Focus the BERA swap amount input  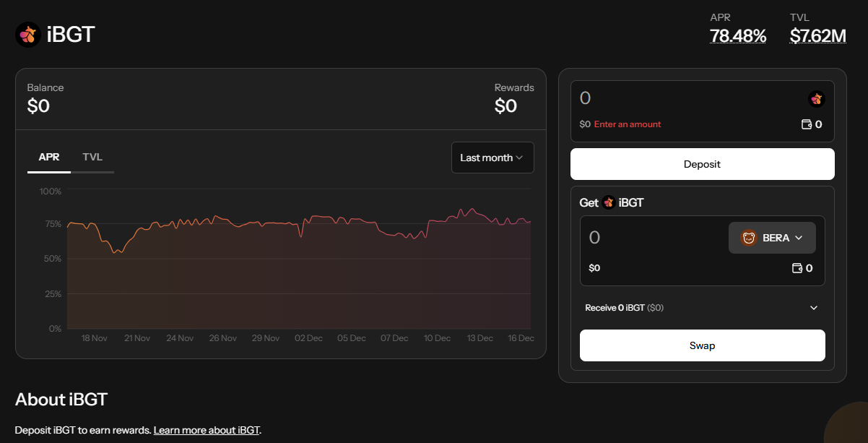pyautogui.click(x=650, y=238)
